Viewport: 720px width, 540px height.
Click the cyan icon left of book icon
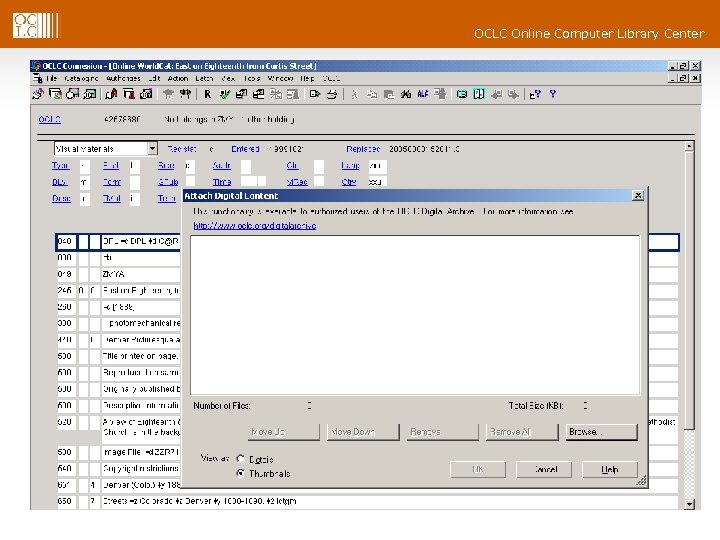click(461, 94)
